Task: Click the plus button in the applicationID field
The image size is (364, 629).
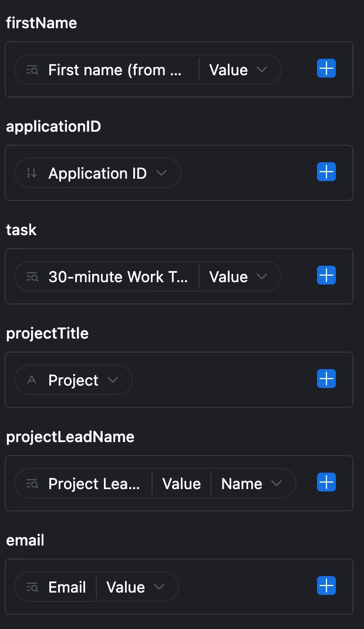Action: 326,173
